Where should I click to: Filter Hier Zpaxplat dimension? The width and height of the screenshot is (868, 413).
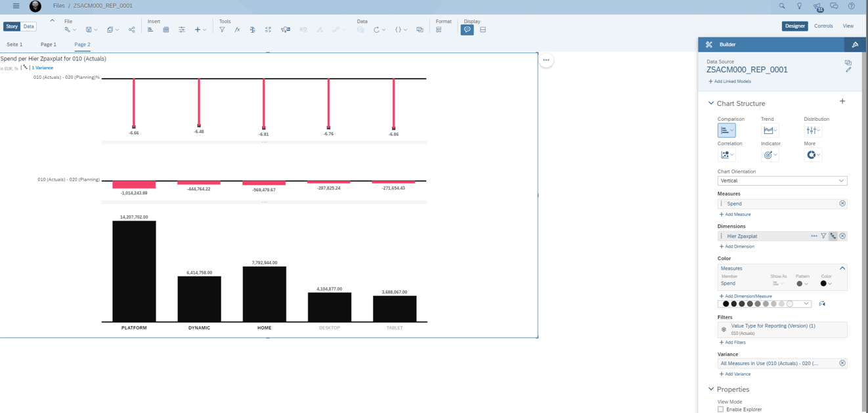[823, 236]
